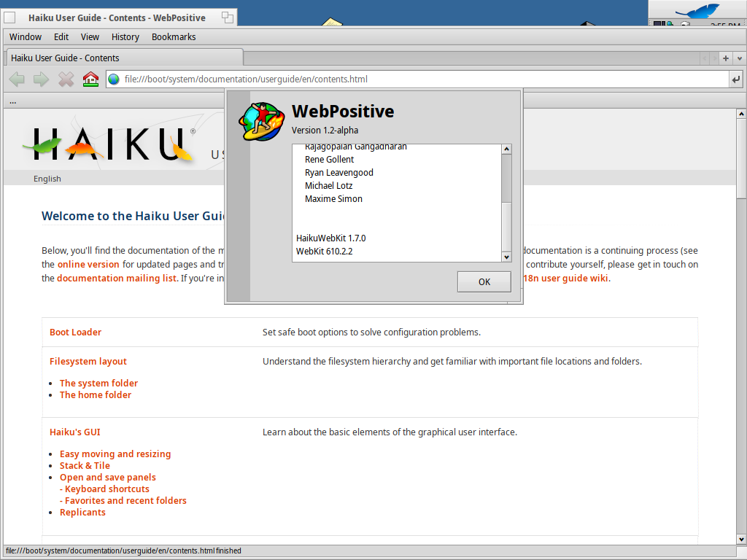
Task: Open the Filesystem layout link
Action: tap(88, 361)
